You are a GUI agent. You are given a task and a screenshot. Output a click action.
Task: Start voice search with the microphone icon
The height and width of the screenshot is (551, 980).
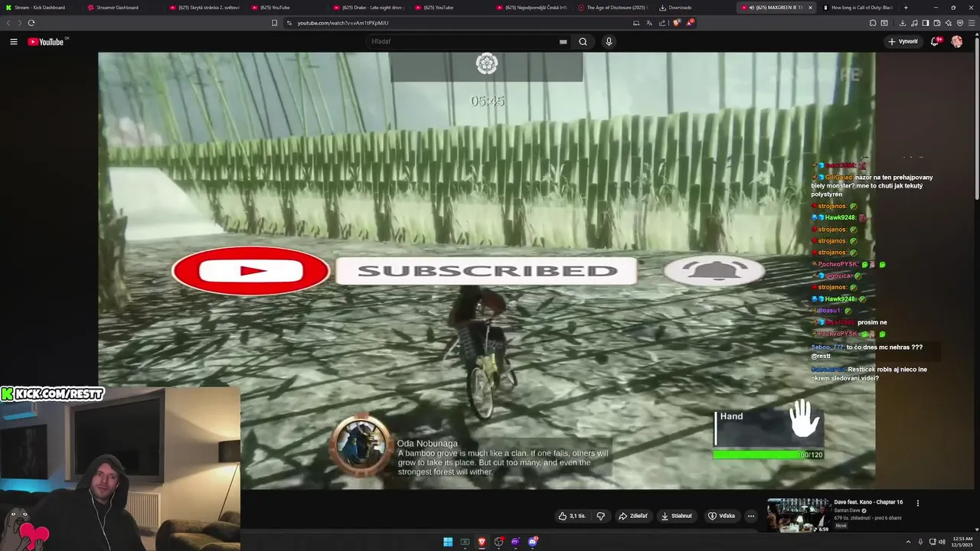point(609,41)
